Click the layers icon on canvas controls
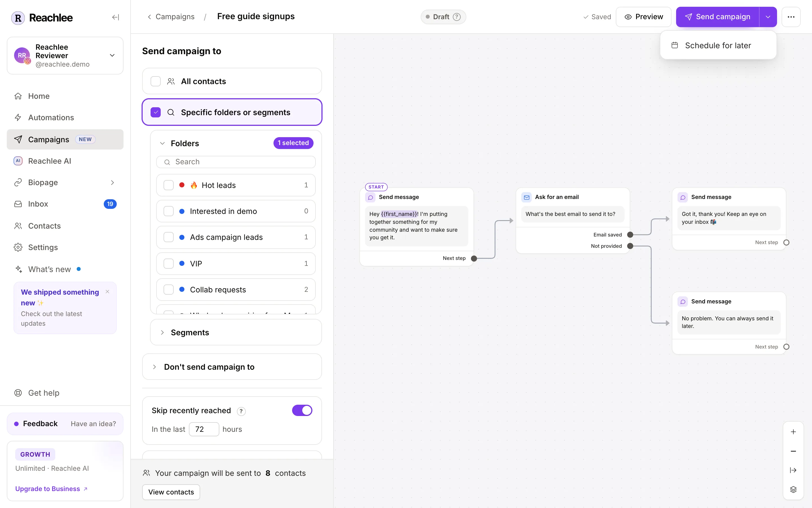812x508 pixels. point(793,490)
